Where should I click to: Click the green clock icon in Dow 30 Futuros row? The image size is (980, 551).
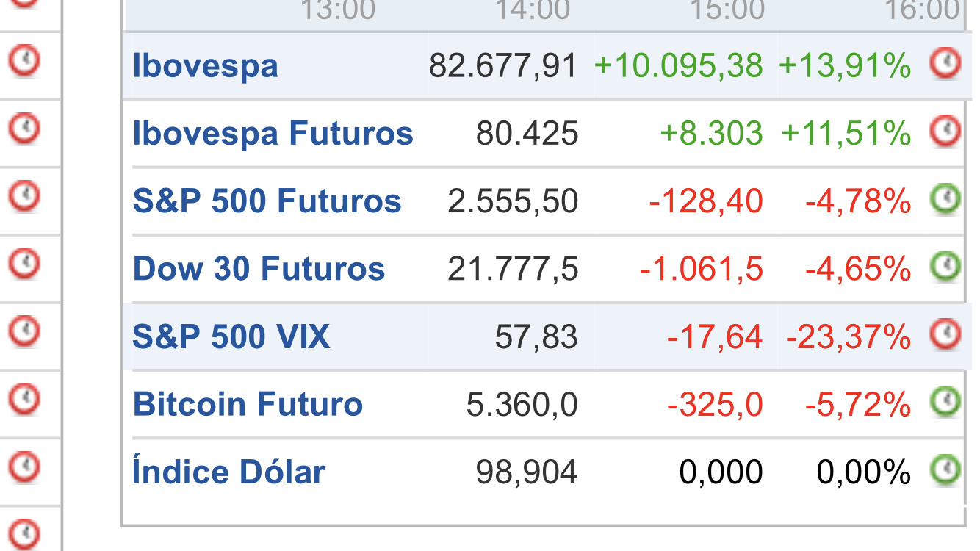click(x=945, y=267)
